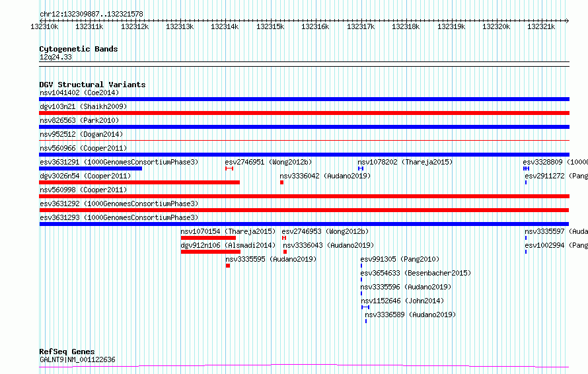Open the GALNT9|NM_001122636 gene label
Image resolution: width=588 pixels, height=374 pixels.
click(77, 359)
